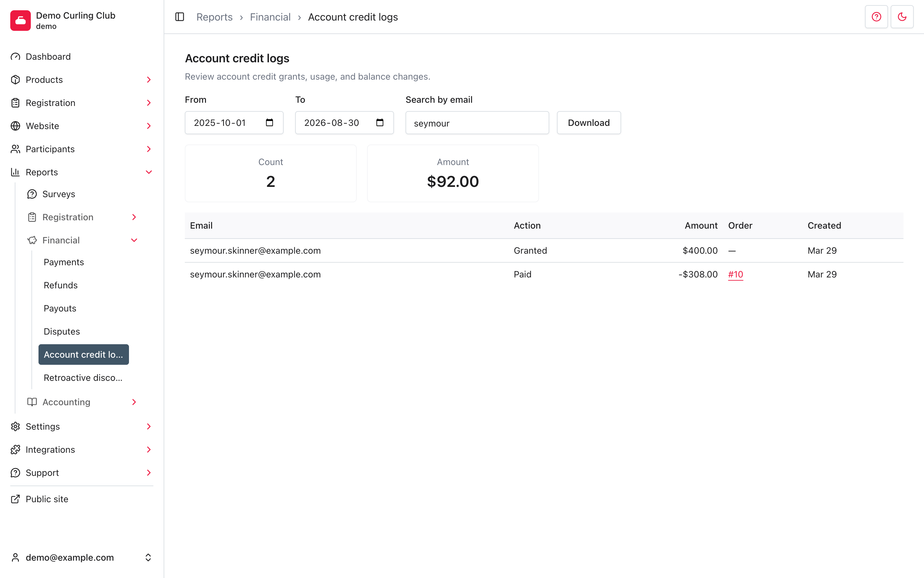Toggle the sidebar panel icon
924x578 pixels.
(x=179, y=17)
